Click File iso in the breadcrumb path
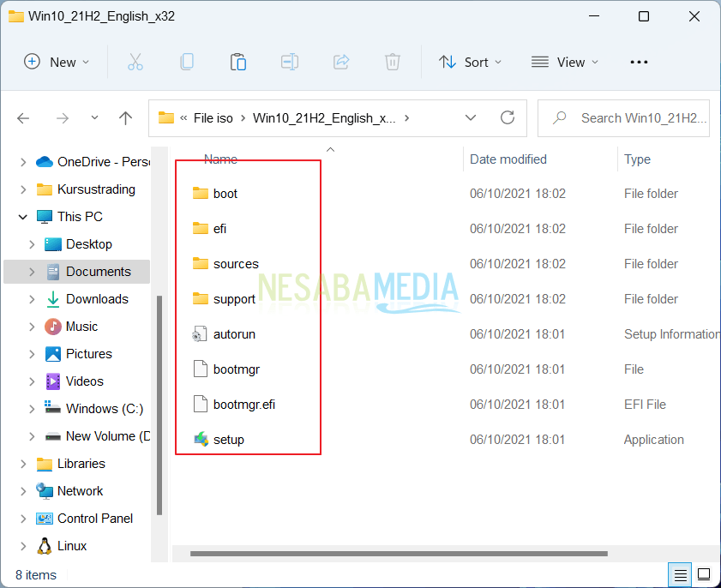721x588 pixels. point(213,118)
